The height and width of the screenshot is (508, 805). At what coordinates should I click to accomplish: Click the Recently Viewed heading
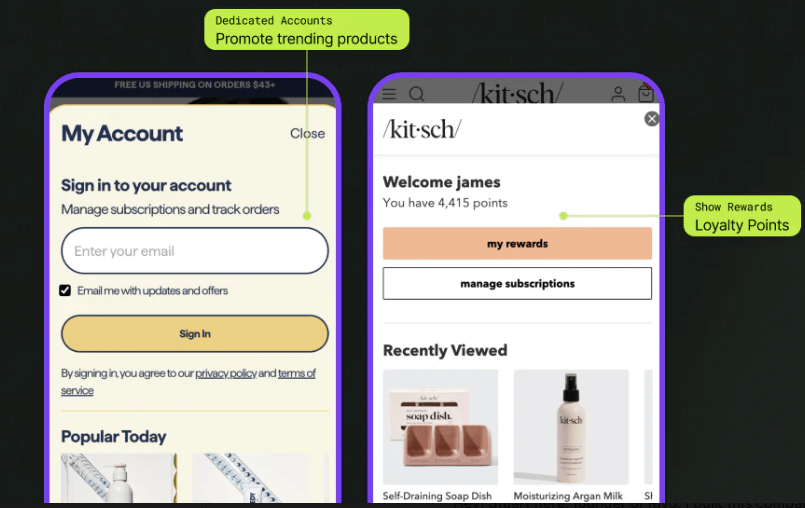click(x=445, y=350)
